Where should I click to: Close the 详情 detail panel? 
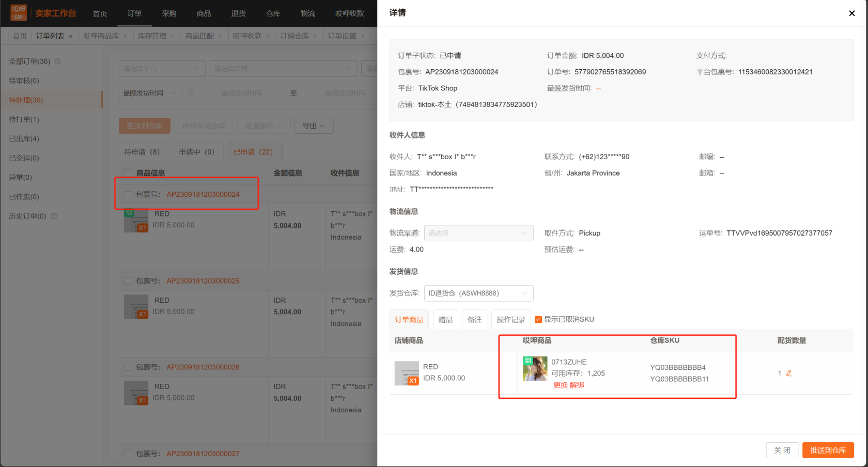[x=851, y=13]
